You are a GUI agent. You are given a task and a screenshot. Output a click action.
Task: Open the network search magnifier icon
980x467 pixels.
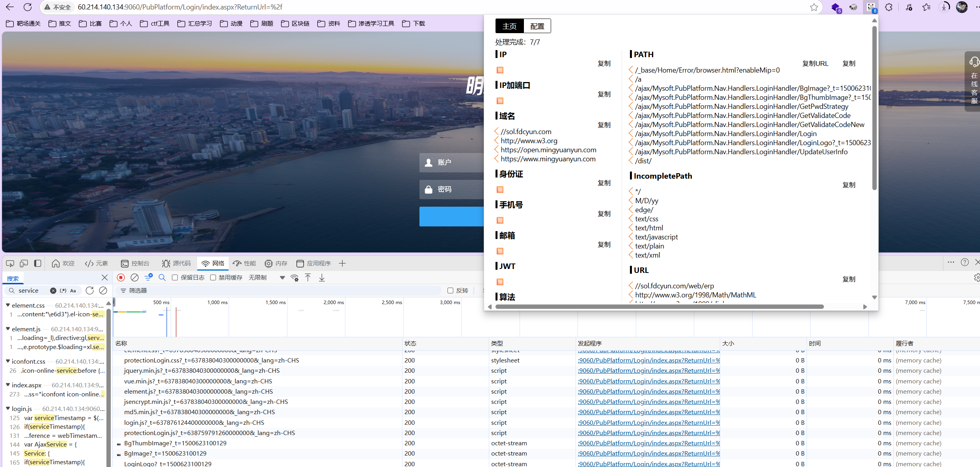point(162,278)
